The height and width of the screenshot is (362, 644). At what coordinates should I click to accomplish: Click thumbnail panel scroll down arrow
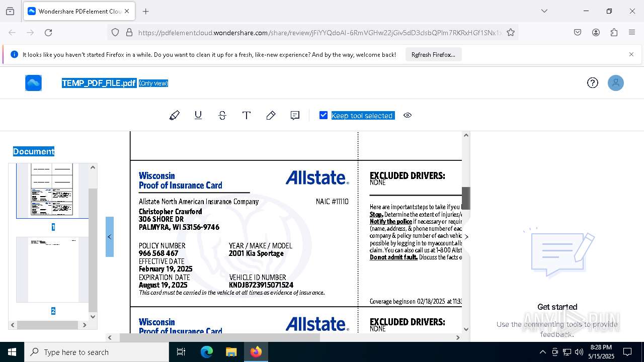pyautogui.click(x=93, y=317)
